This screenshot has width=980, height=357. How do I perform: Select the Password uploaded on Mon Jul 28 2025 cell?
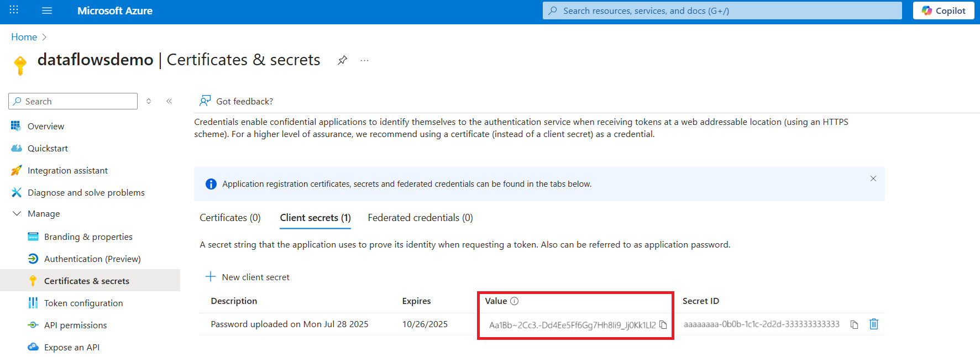tap(289, 324)
